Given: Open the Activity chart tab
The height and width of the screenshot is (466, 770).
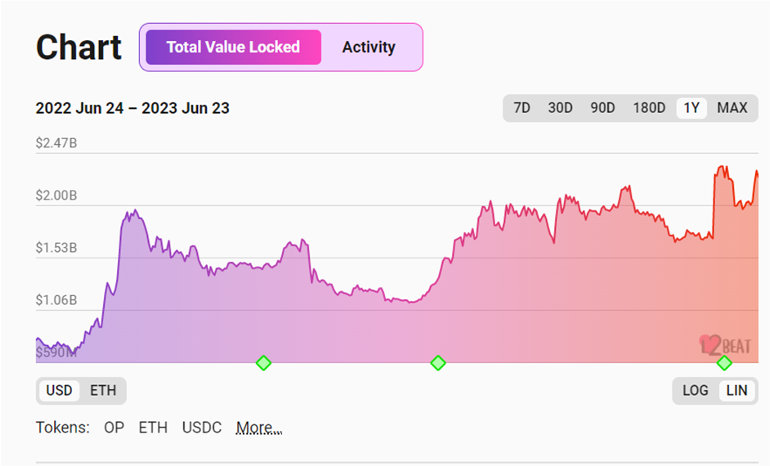Looking at the screenshot, I should pos(368,47).
